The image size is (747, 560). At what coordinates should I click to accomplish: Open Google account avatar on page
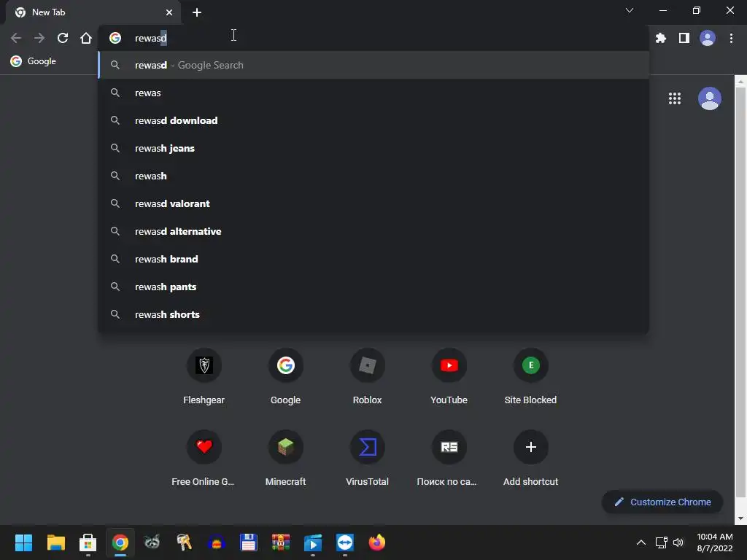coord(709,98)
